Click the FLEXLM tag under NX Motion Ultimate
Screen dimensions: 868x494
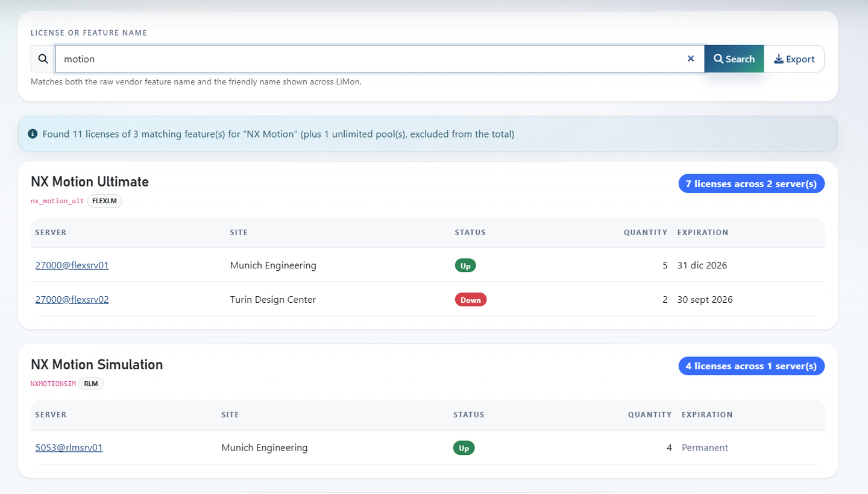click(x=104, y=201)
